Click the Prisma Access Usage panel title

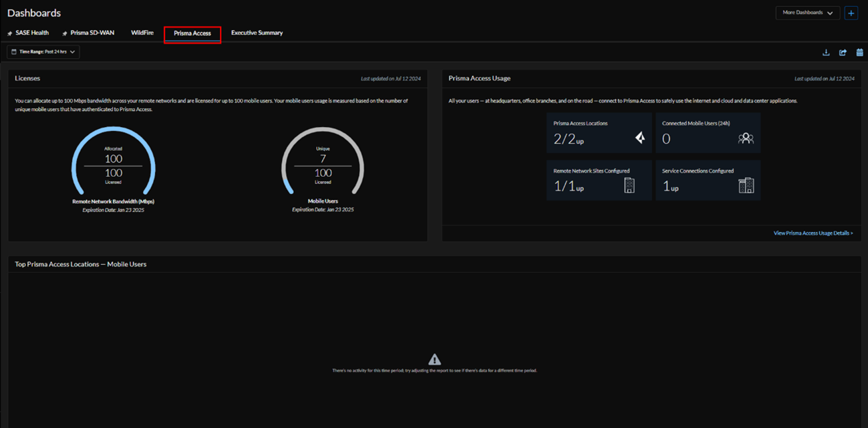click(x=479, y=78)
